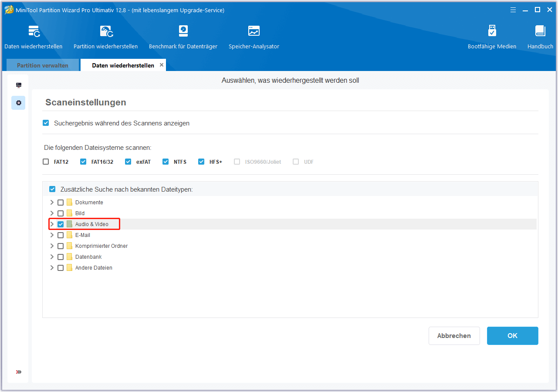The image size is (558, 392).
Task: Click the Komprimierter Ordner folder icon
Action: pos(69,246)
